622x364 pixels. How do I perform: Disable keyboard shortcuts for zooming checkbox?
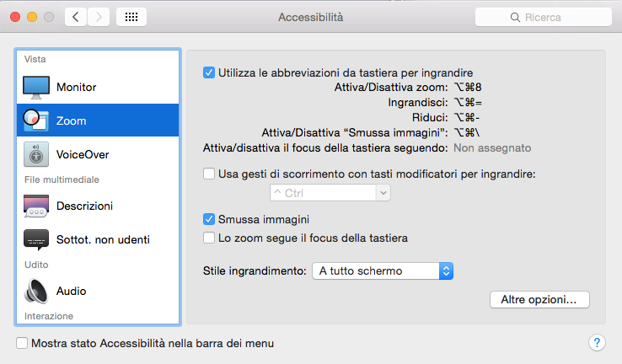point(209,72)
